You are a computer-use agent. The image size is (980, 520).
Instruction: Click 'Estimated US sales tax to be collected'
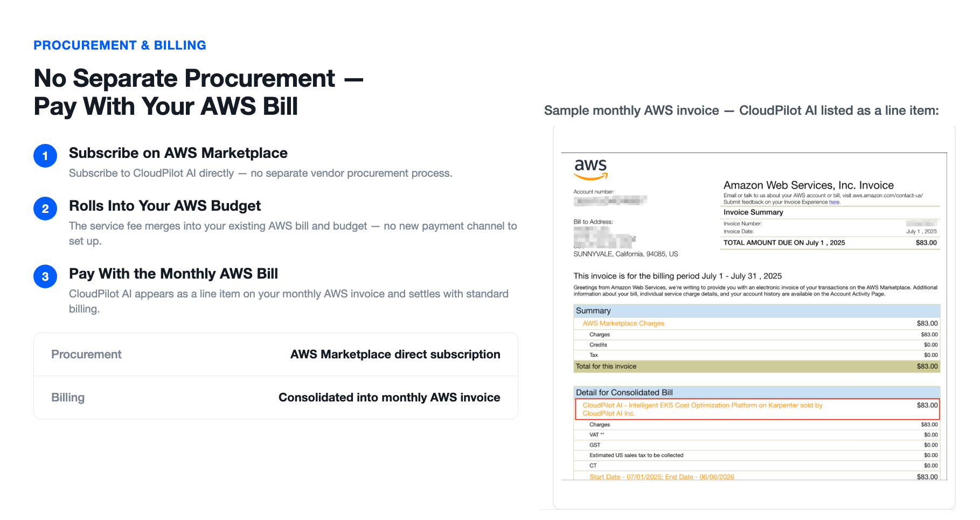[636, 455]
